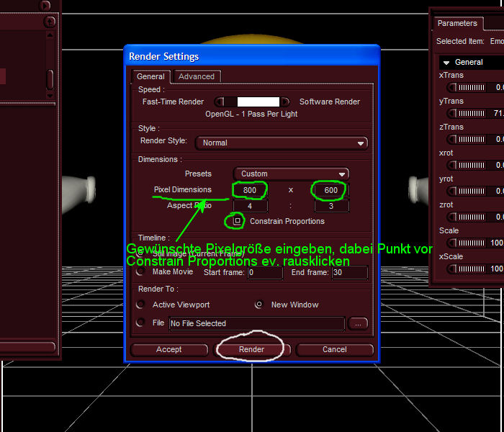Click the aspect ratio field showing 4

[x=250, y=206]
